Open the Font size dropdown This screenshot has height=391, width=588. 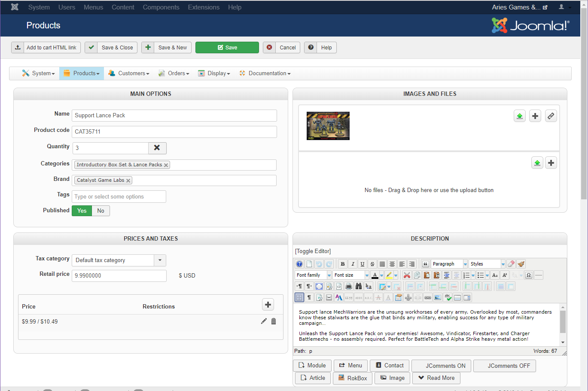[351, 275]
